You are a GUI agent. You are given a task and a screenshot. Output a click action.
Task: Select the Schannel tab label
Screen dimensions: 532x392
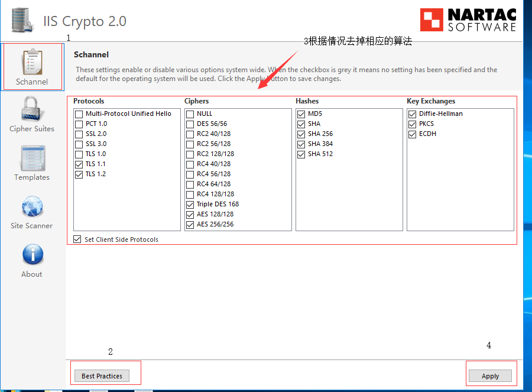32,82
